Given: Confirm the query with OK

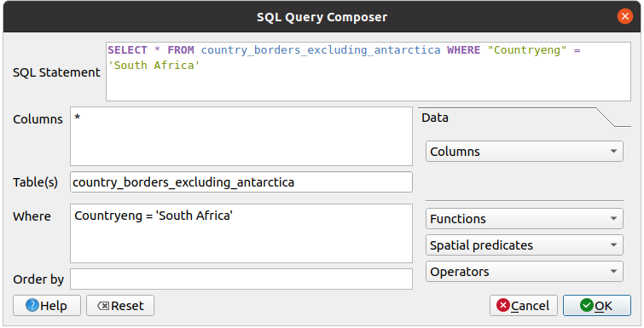Looking at the screenshot, I should [597, 306].
